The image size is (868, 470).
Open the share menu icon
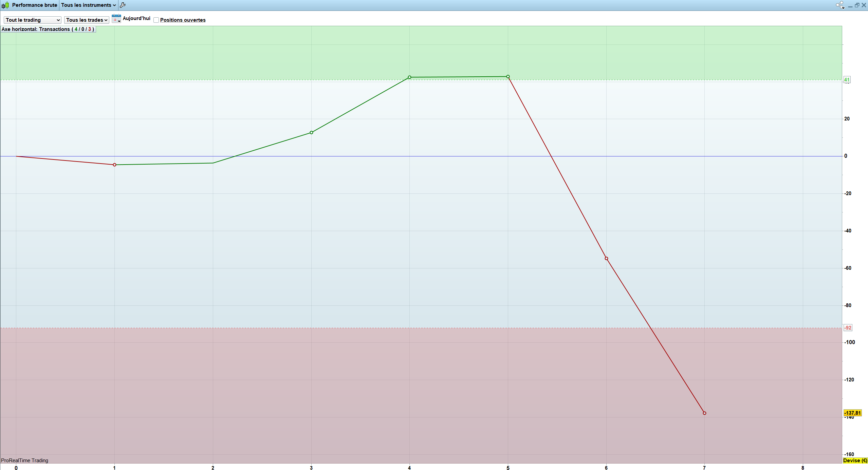coord(840,5)
